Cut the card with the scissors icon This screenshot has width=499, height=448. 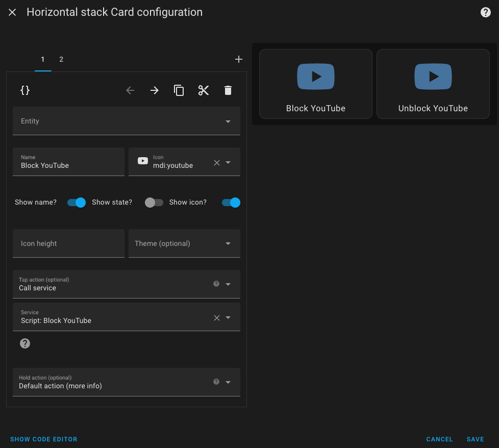tap(204, 90)
